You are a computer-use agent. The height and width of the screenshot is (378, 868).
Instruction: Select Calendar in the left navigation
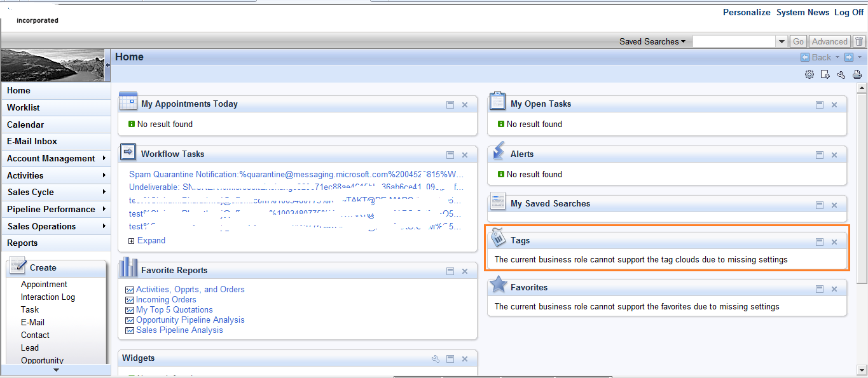click(25, 125)
